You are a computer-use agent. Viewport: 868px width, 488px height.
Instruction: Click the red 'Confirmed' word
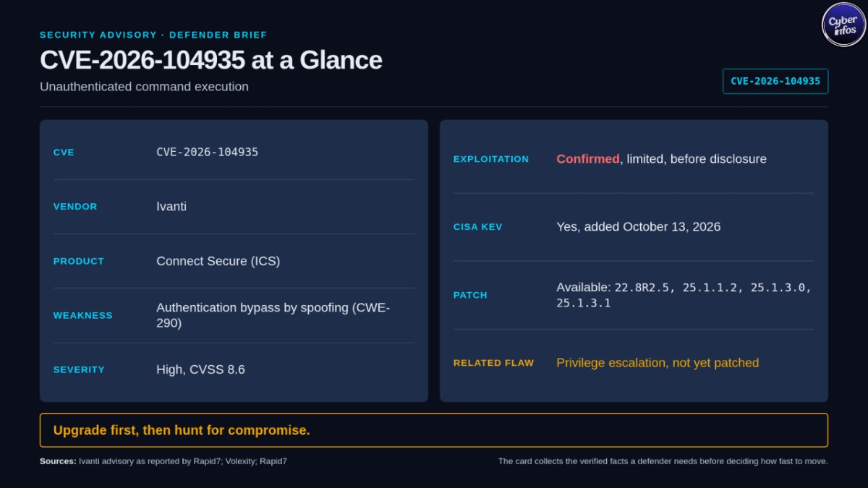coord(588,159)
